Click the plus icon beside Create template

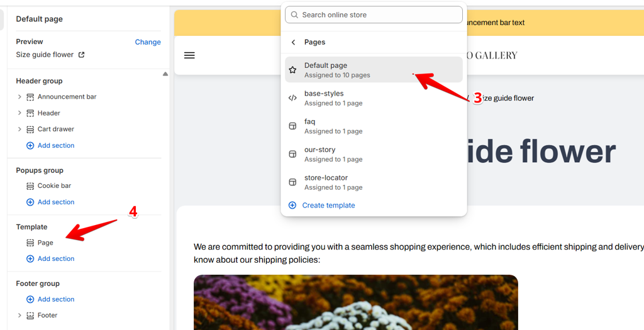coord(292,205)
